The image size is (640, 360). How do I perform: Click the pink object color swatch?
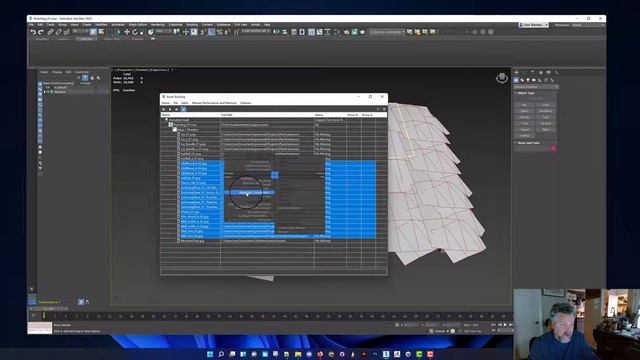553,148
